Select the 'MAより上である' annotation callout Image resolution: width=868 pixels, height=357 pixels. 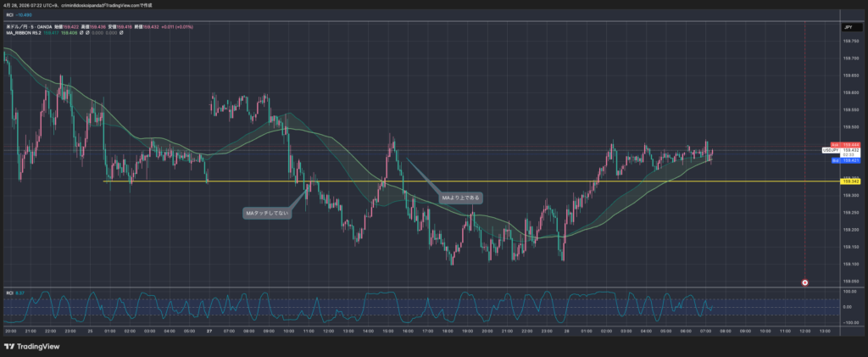pos(460,198)
